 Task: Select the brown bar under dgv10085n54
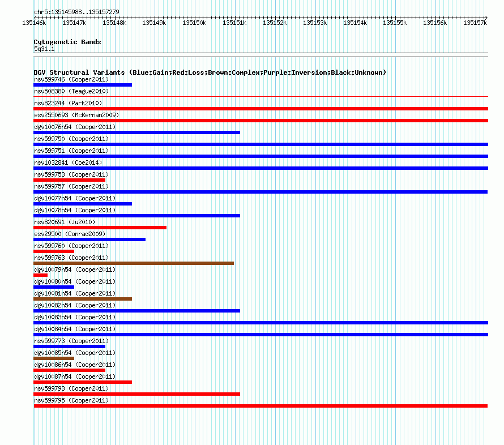[54, 358]
